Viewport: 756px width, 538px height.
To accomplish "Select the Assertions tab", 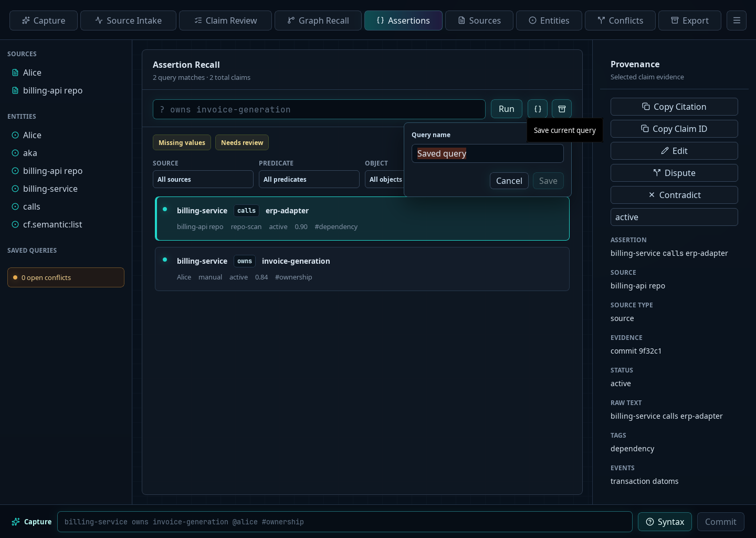I will pos(403,20).
